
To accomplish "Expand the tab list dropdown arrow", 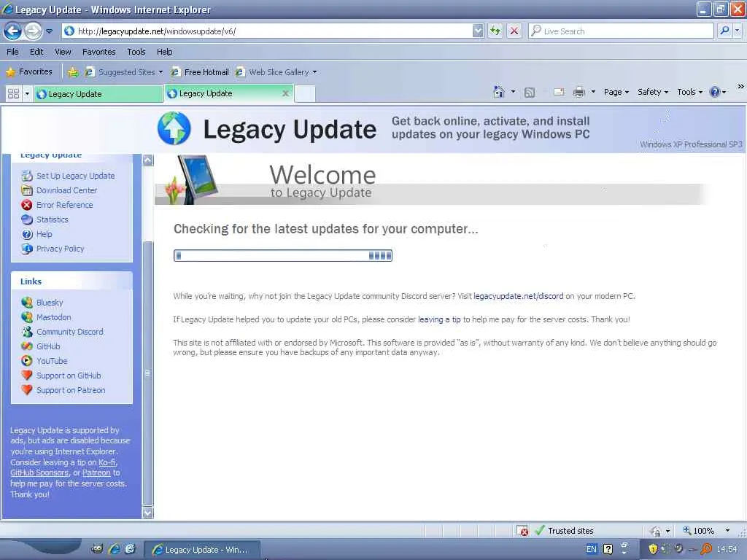I will [x=27, y=93].
